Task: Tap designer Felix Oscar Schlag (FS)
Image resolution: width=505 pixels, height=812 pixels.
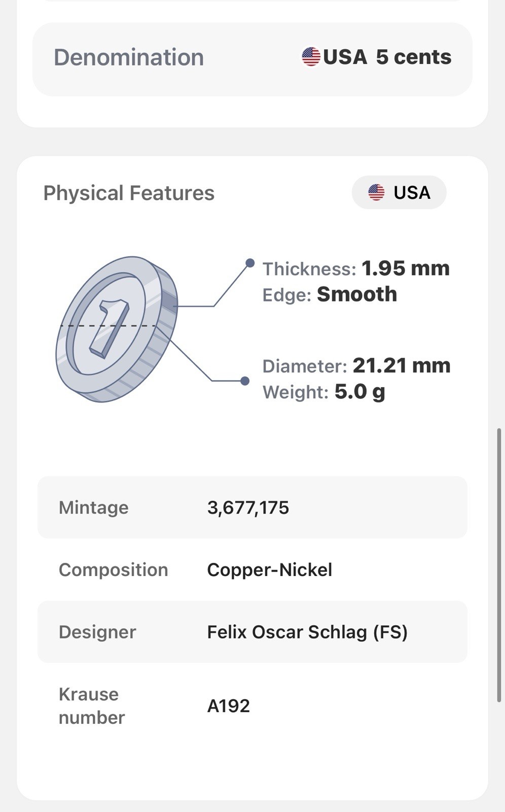Action: (x=307, y=632)
